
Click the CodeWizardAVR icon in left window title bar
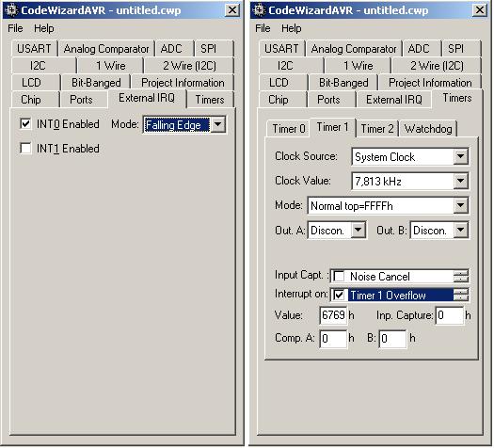[11, 10]
